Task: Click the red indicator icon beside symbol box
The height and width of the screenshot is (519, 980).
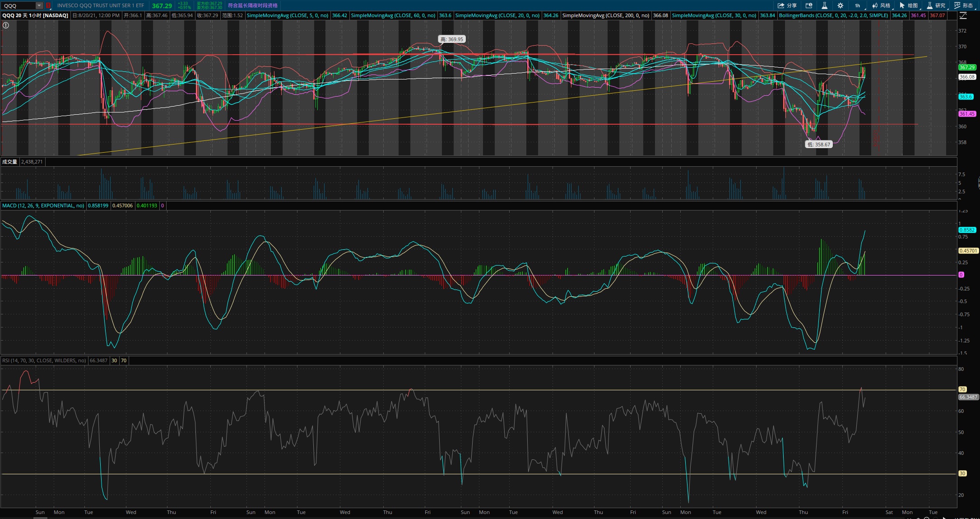Action: [48, 5]
